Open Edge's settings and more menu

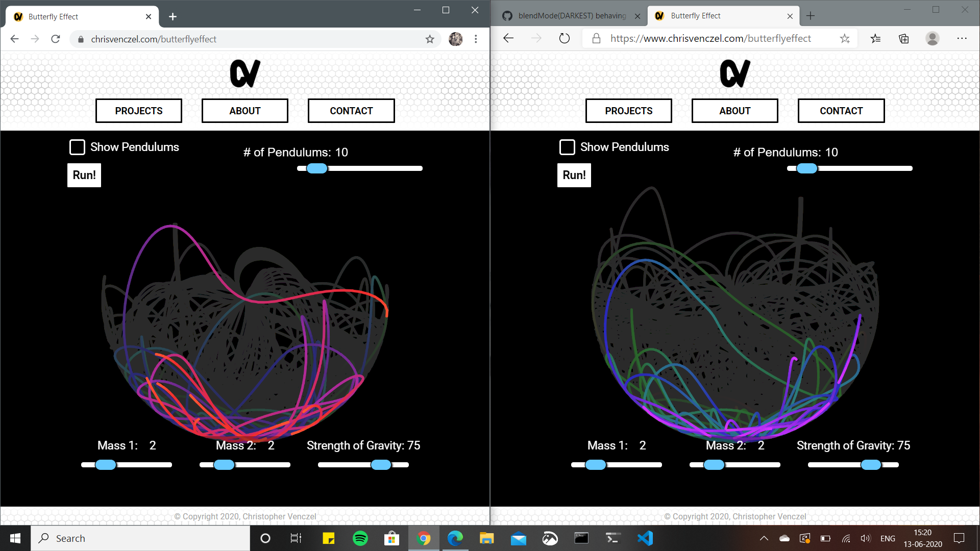pyautogui.click(x=962, y=38)
